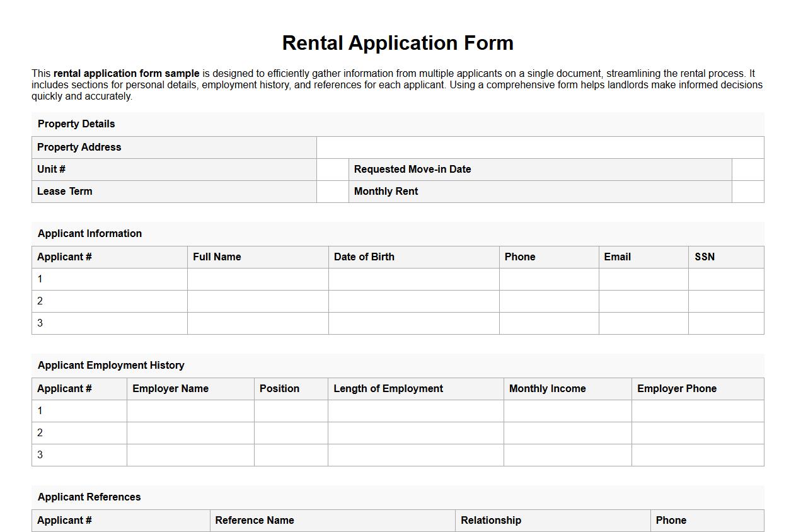Click the Applicant References section header
Viewport: 796px width, 532px height.
[89, 497]
